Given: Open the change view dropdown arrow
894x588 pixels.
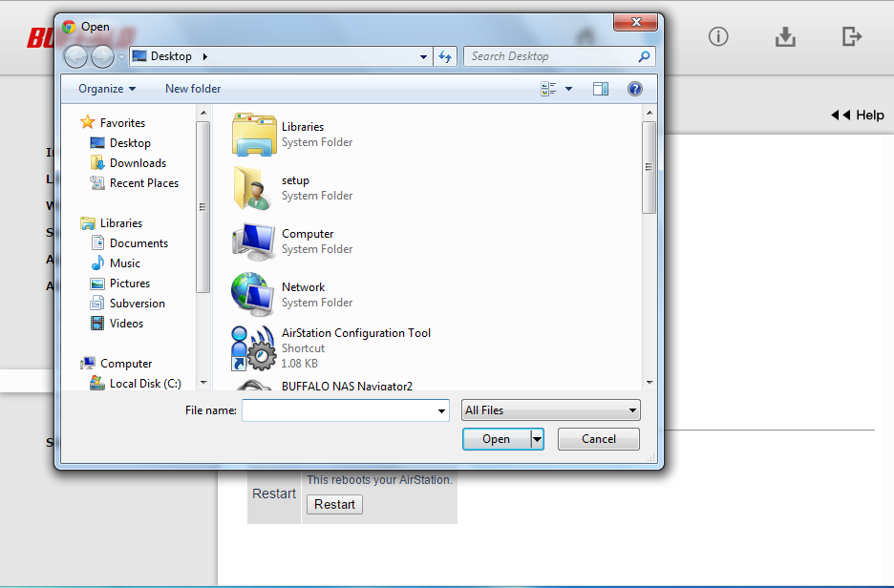Looking at the screenshot, I should pyautogui.click(x=569, y=89).
